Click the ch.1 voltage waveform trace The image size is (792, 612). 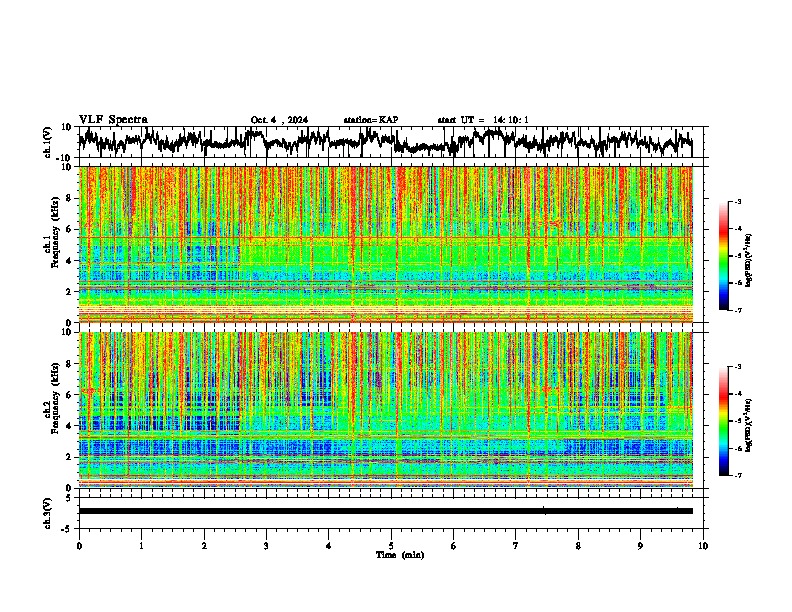pos(385,141)
